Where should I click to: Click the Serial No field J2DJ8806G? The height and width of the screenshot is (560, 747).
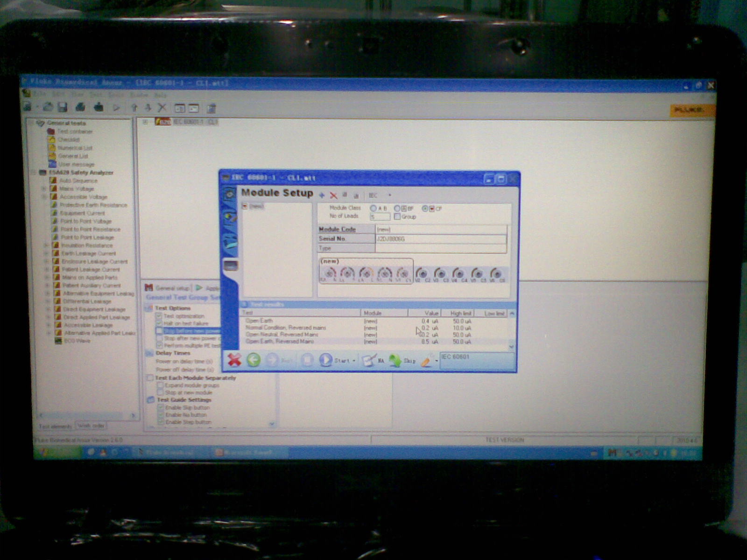(x=441, y=239)
